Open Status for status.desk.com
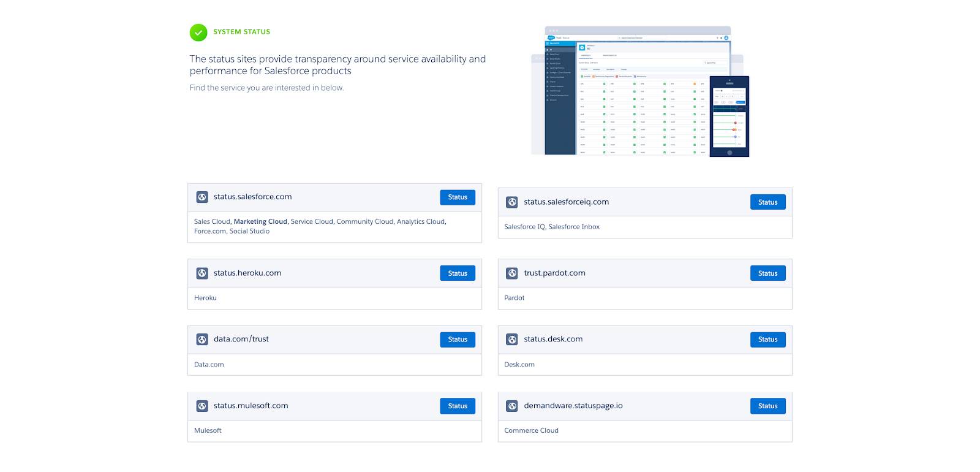The image size is (980, 472). click(767, 340)
